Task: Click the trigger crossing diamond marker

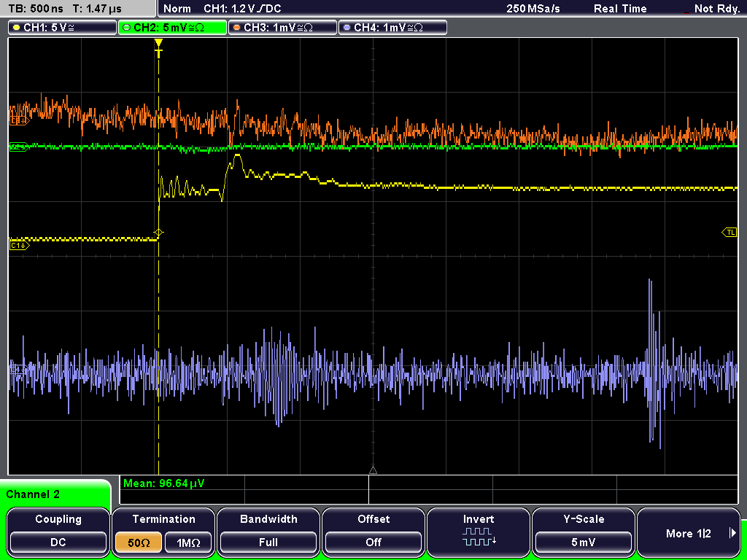Action: point(158,233)
